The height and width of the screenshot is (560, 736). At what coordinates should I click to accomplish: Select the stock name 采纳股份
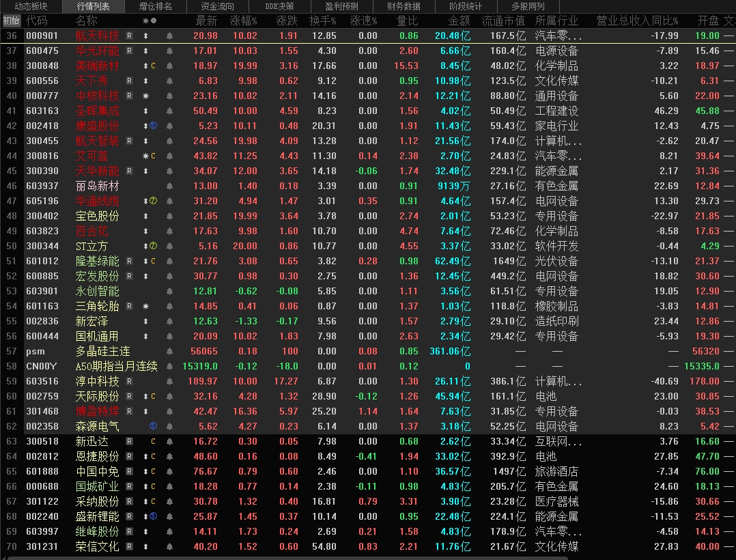[x=97, y=501]
